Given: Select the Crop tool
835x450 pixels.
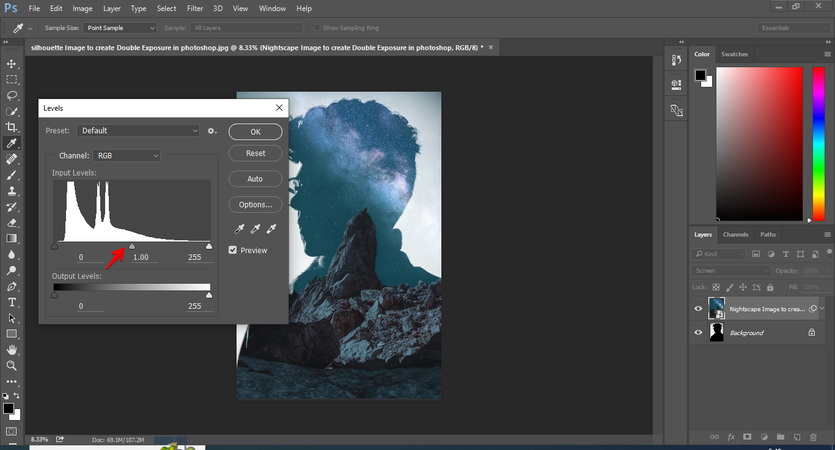Looking at the screenshot, I should 11,127.
